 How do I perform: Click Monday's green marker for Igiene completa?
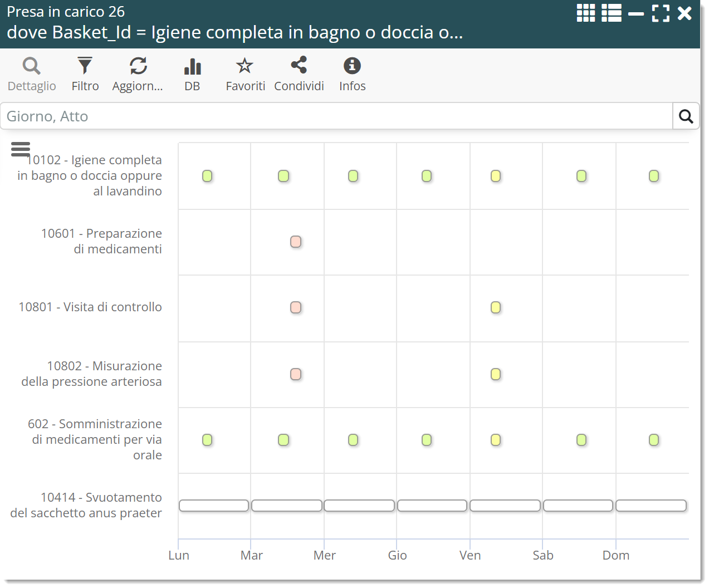207,176
